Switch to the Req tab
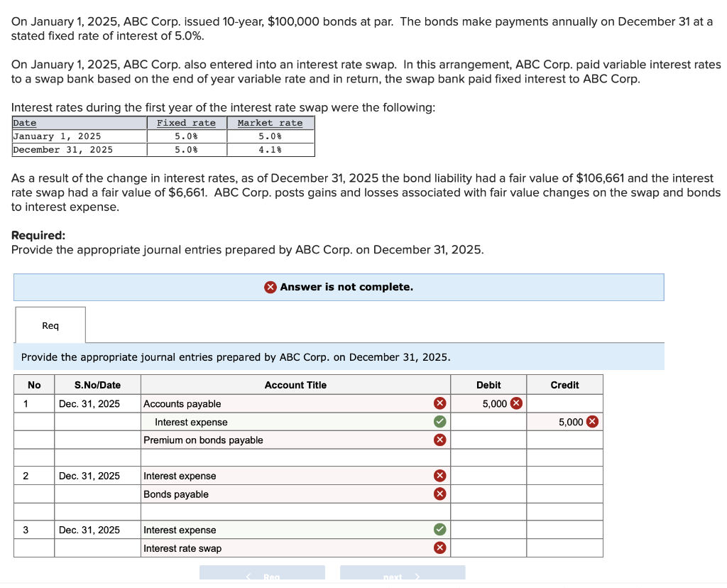727x588 pixels. coord(50,325)
